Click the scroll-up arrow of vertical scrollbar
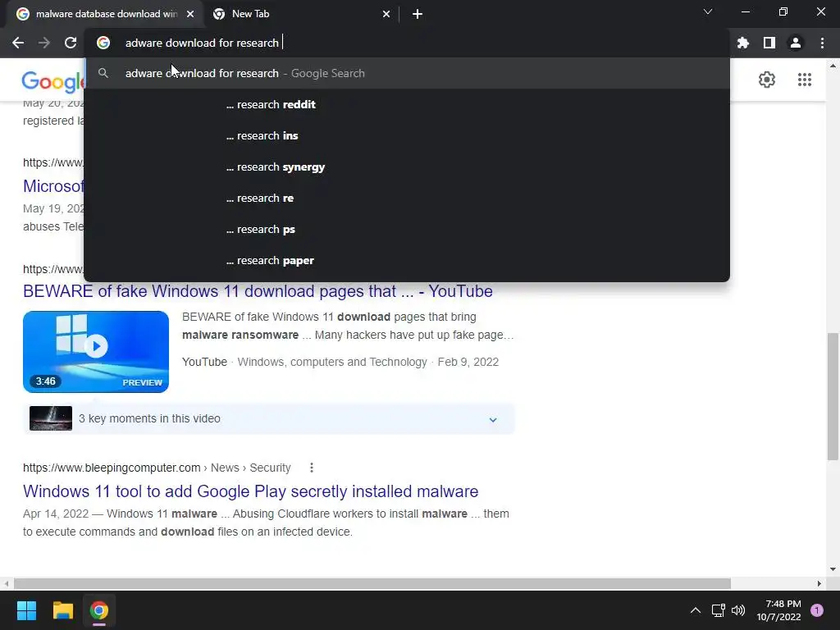The image size is (840, 630). tap(833, 66)
